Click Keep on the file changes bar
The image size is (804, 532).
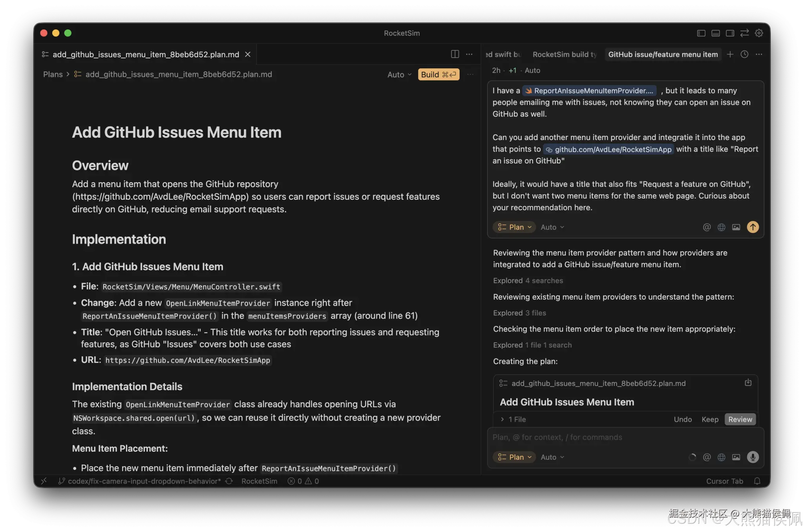[x=710, y=419]
